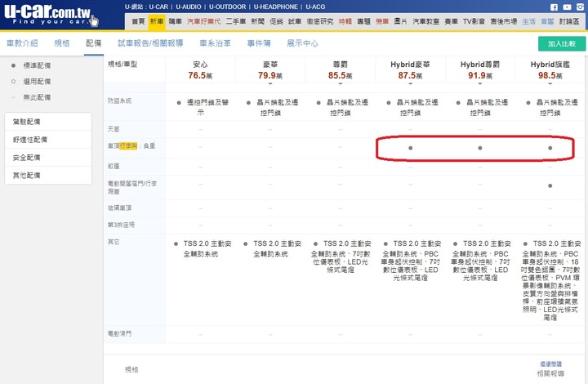Select the 豪華 79.9萬 model column header
Viewport: 588px width, 384px height.
pos(270,70)
